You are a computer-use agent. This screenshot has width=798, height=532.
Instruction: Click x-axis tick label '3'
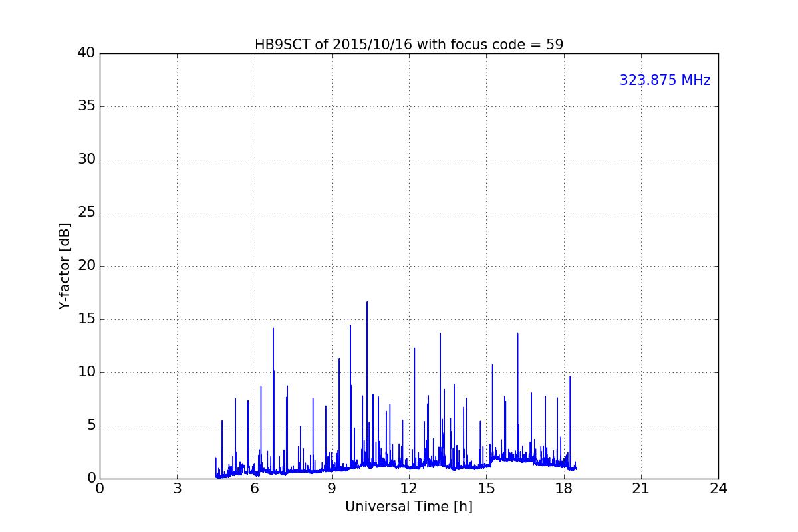pos(177,489)
